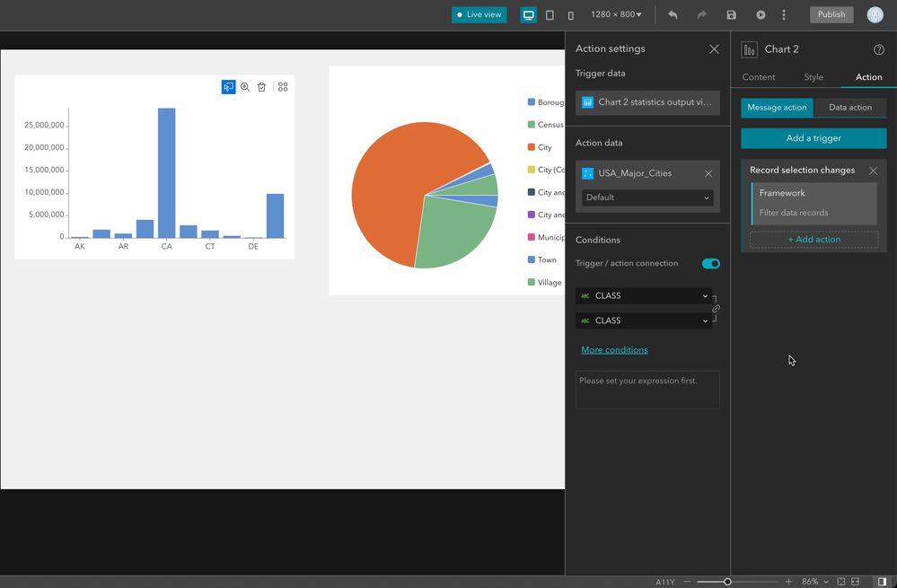Open the 86% zoom level dropdown
897x588 pixels.
[x=814, y=582]
